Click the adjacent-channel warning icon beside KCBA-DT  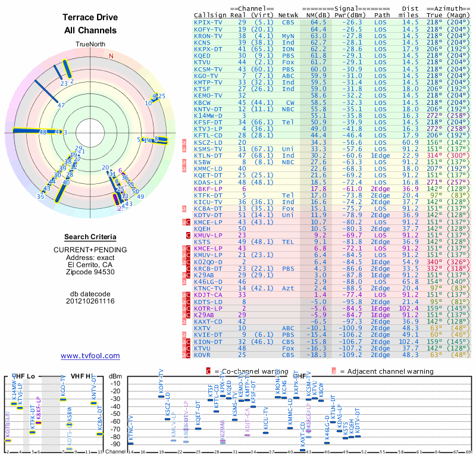pos(184,209)
